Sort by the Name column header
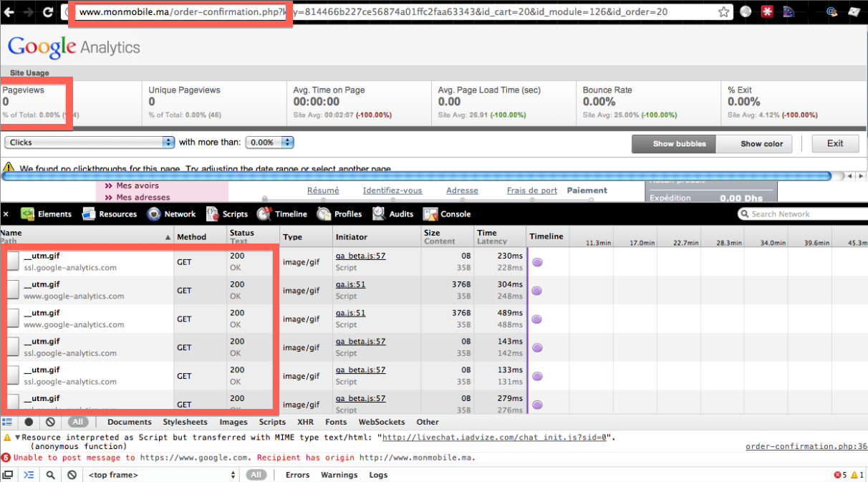This screenshot has width=868, height=482. point(87,236)
